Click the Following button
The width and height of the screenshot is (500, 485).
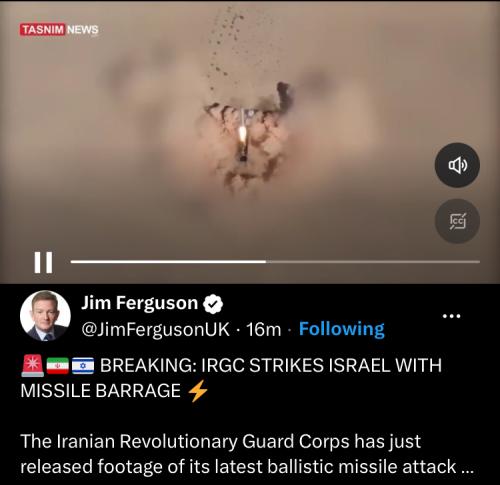point(342,329)
